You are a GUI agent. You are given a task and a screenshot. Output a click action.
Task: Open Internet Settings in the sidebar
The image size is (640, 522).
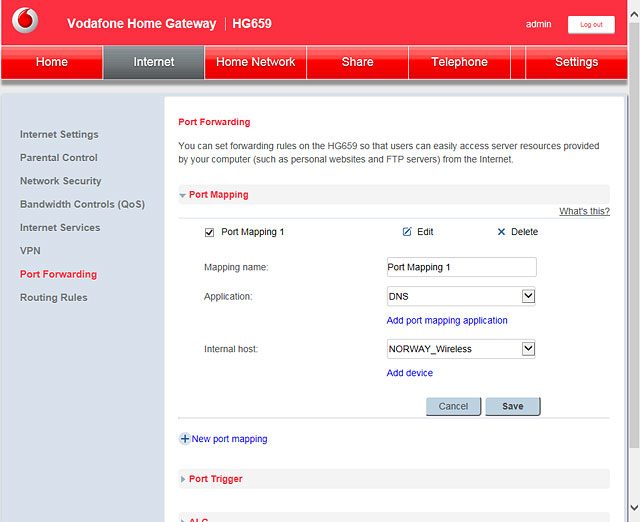59,134
